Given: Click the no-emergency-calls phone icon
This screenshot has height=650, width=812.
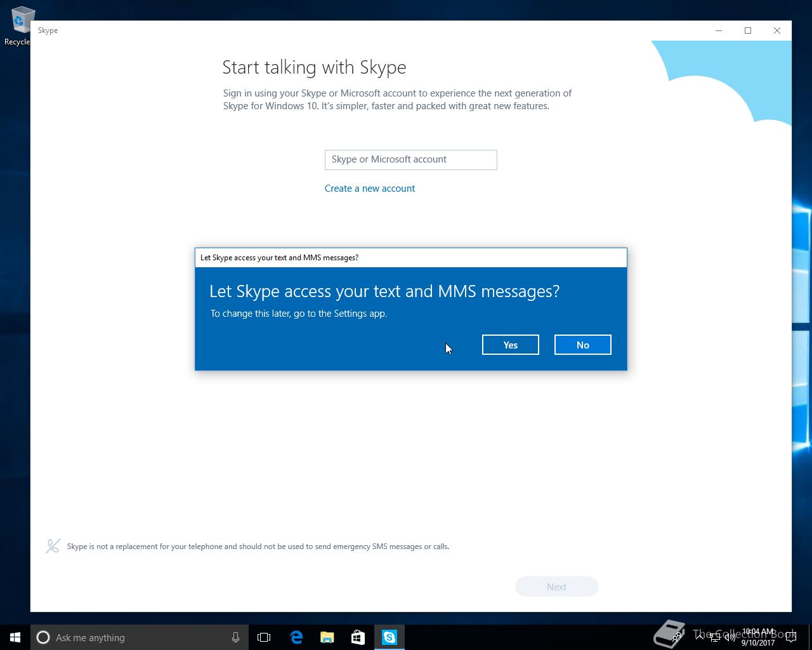Looking at the screenshot, I should click(53, 546).
